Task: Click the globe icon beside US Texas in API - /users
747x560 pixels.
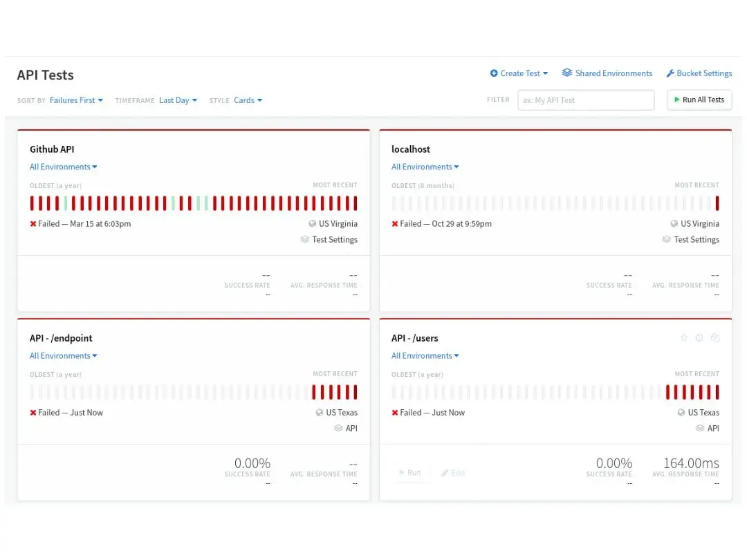Action: coord(681,413)
